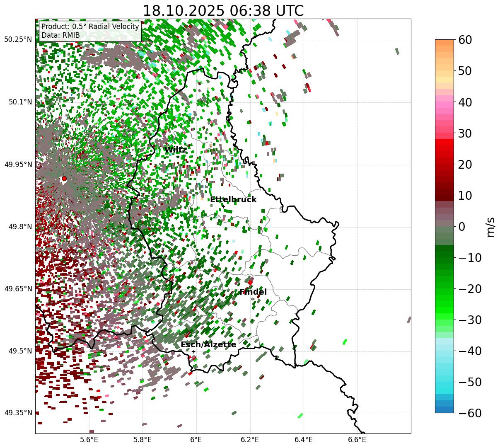This screenshot has height=448, width=500.
Task: Click the 6°E longitude label
Action: pos(196,440)
